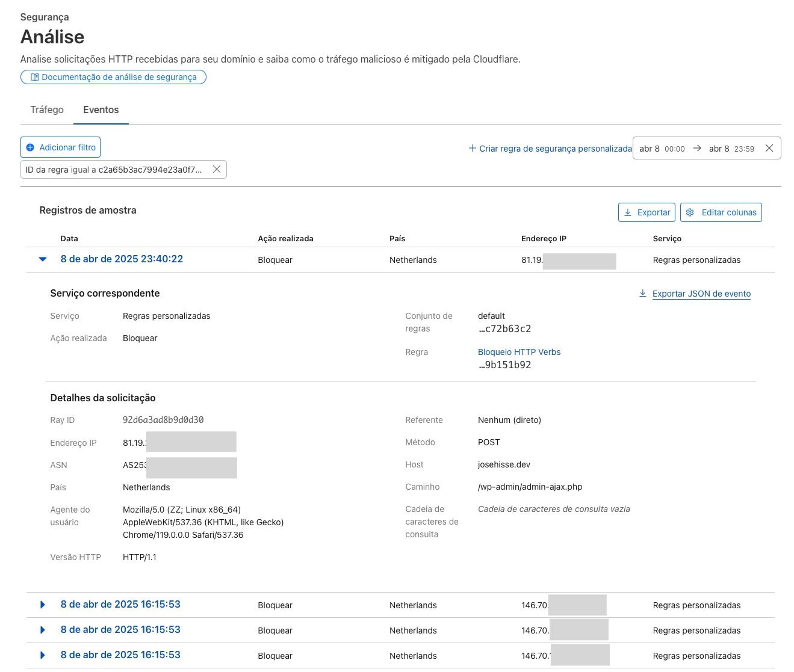
Task: Click the arrow between date range values
Action: (696, 149)
